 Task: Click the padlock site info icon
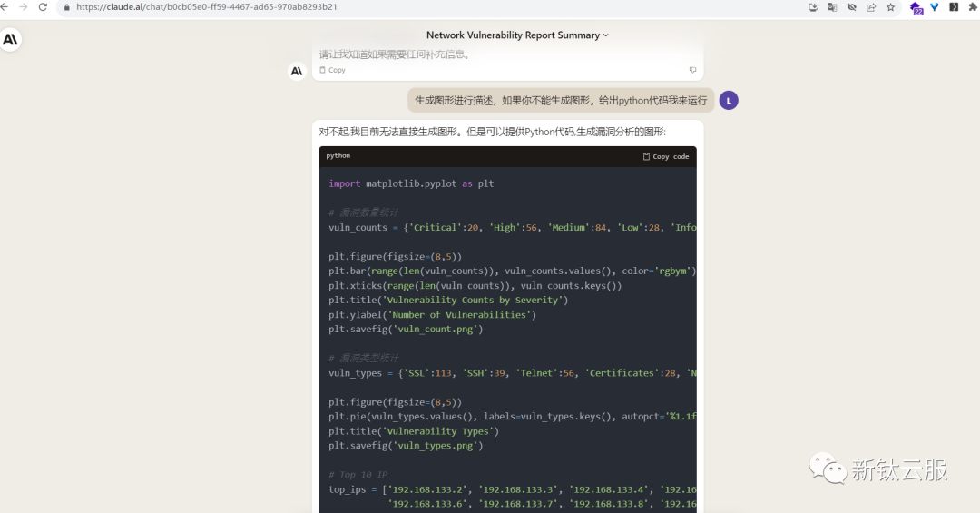(66, 7)
